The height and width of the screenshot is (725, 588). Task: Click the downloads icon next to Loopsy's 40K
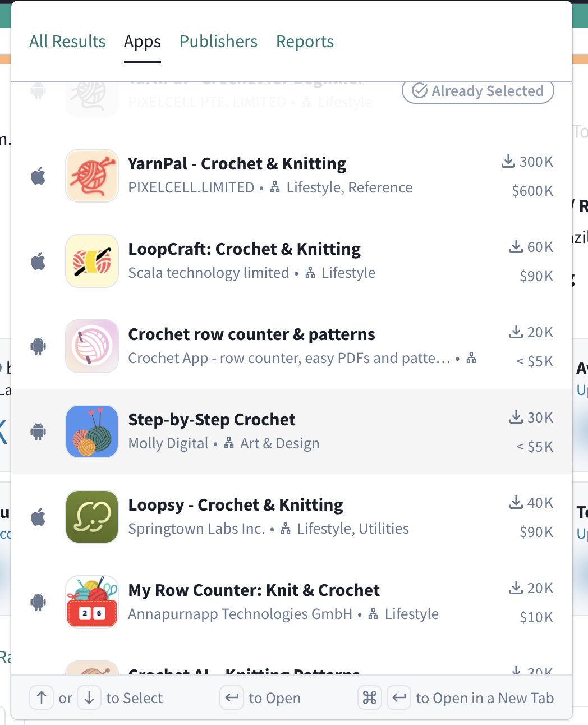[x=515, y=502]
